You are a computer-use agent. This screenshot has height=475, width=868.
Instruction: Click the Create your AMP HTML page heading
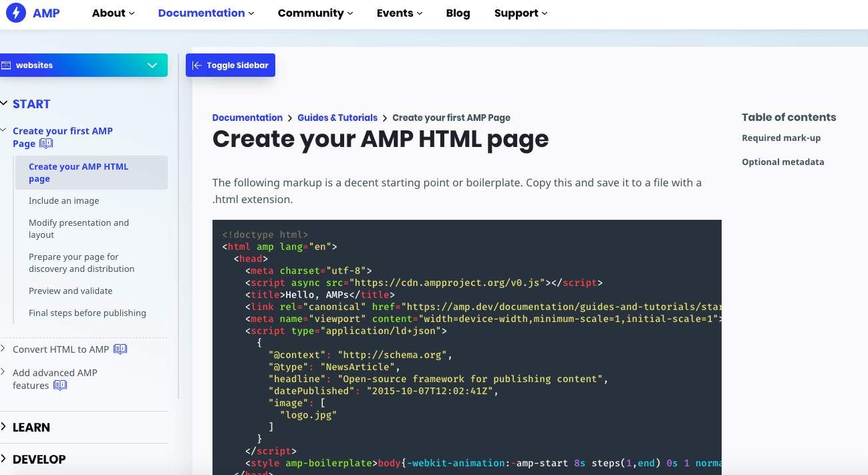pyautogui.click(x=380, y=140)
